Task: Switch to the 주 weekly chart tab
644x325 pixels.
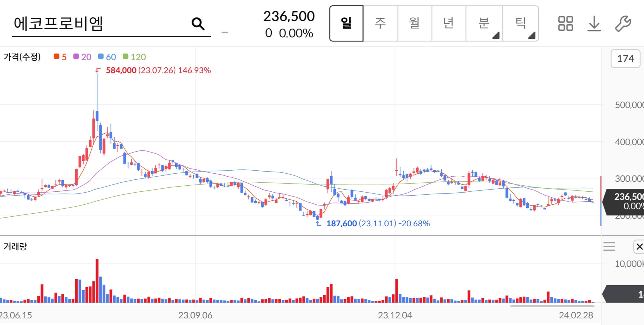Action: click(380, 24)
